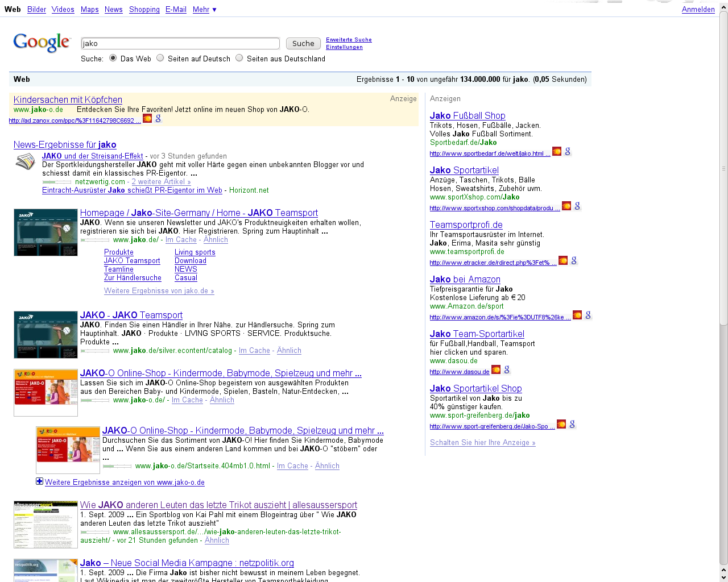The width and height of the screenshot is (728, 582).
Task: Open "Wie JAKO anderen Leuten das letzte Trikot auszieht"
Action: (218, 505)
